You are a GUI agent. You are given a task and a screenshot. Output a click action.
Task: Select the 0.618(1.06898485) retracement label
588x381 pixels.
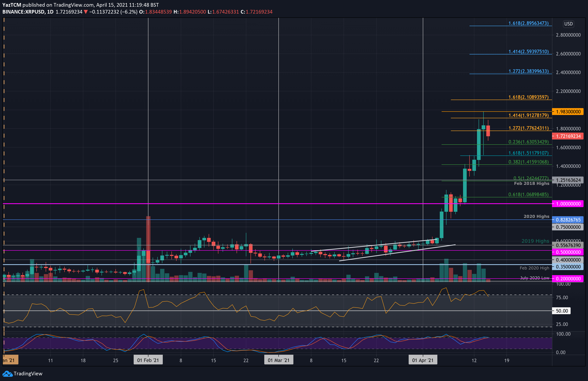pyautogui.click(x=528, y=195)
